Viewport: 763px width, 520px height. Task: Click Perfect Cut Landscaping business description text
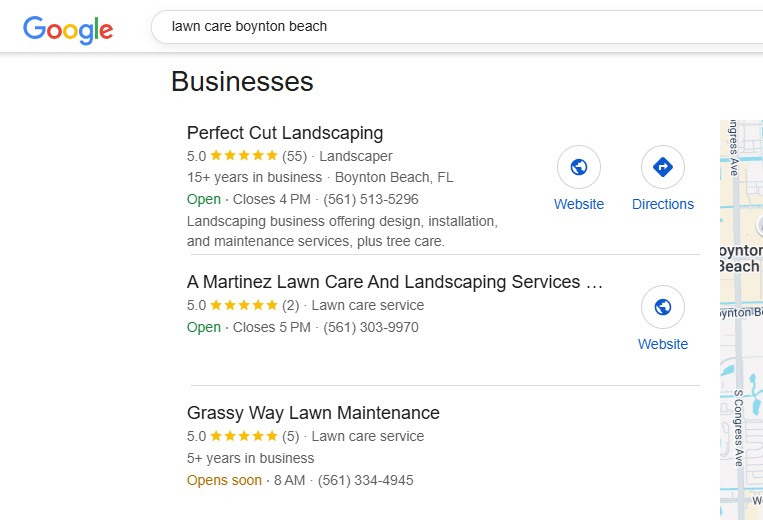pos(342,231)
